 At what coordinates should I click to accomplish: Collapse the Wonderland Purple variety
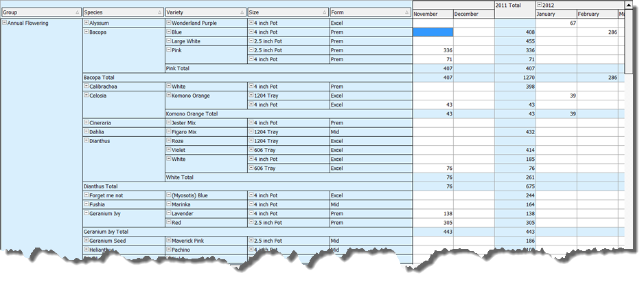[x=169, y=23]
